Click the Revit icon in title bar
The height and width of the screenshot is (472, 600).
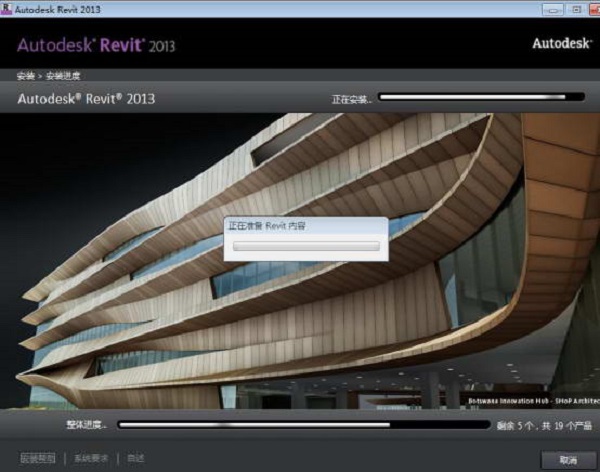click(6, 9)
